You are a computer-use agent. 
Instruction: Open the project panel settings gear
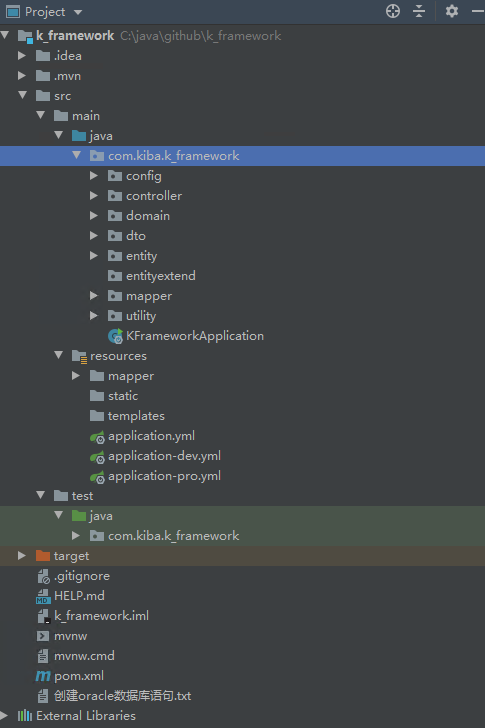tap(452, 11)
